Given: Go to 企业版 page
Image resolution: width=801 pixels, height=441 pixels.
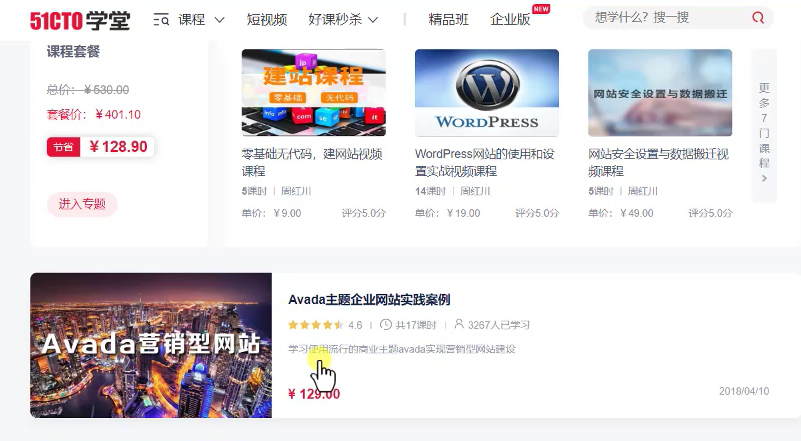Looking at the screenshot, I should (510, 19).
